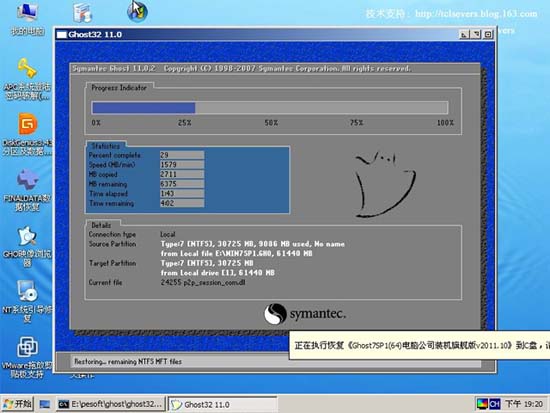Click the first Ghost32 title bar control button

[464, 34]
